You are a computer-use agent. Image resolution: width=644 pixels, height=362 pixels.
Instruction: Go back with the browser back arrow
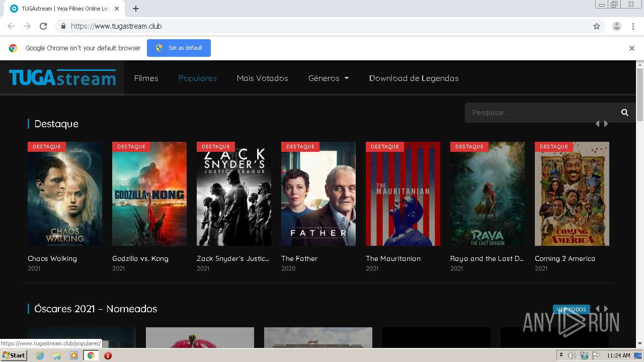[11, 26]
